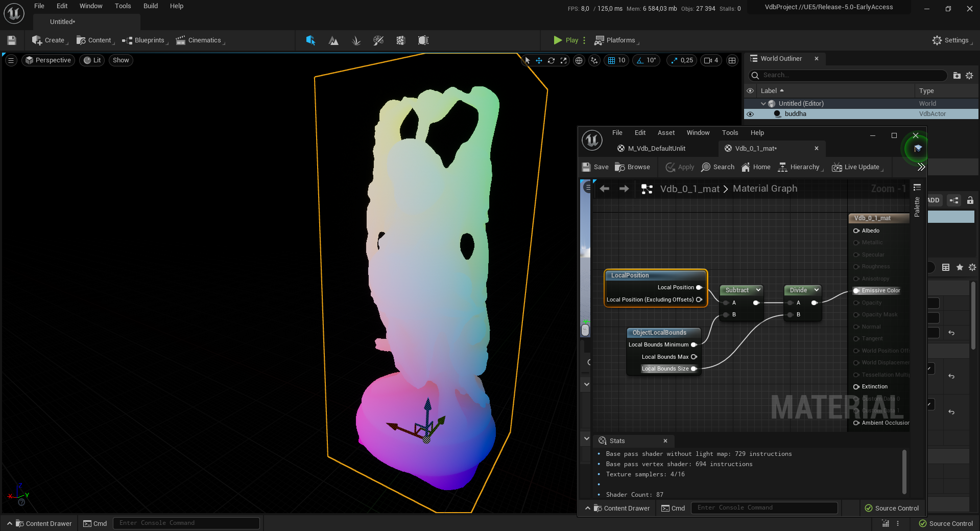Image resolution: width=980 pixels, height=531 pixels.
Task: Go back in material graph navigation
Action: click(x=605, y=189)
